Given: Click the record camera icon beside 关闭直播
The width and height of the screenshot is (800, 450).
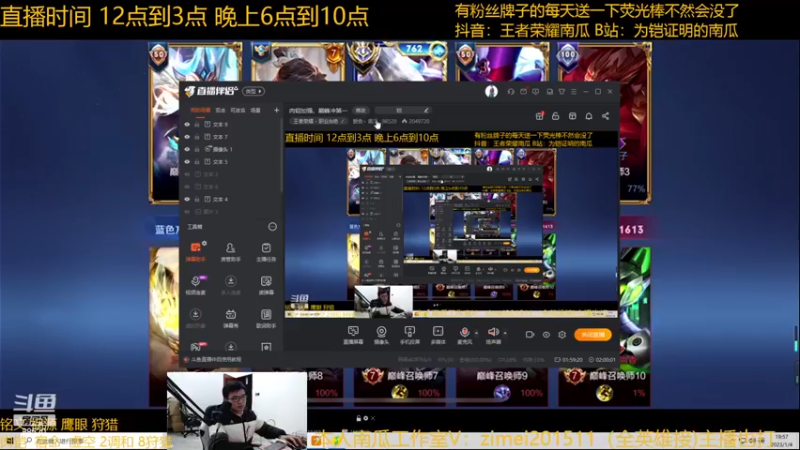Looking at the screenshot, I should click(x=530, y=335).
